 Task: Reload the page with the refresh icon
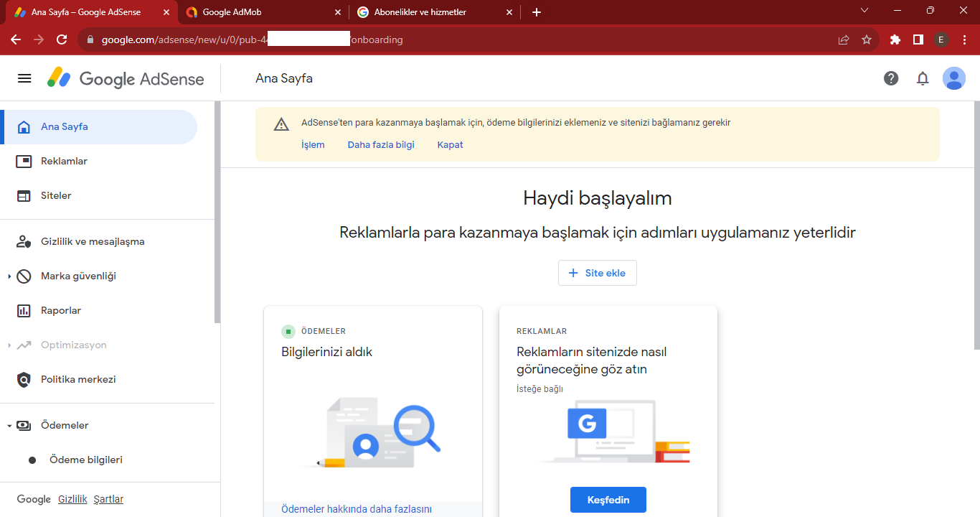click(62, 39)
